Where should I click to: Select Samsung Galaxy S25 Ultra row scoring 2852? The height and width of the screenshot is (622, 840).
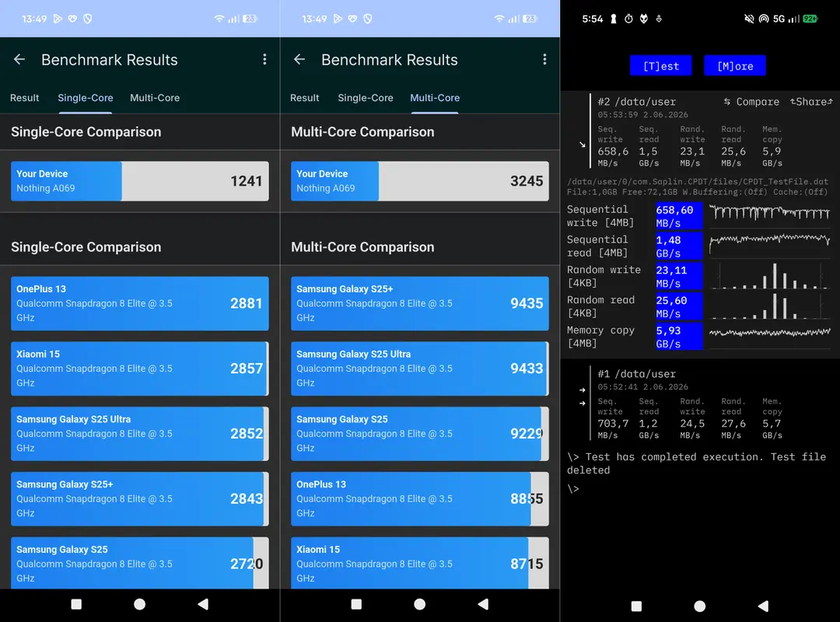pyautogui.click(x=140, y=434)
